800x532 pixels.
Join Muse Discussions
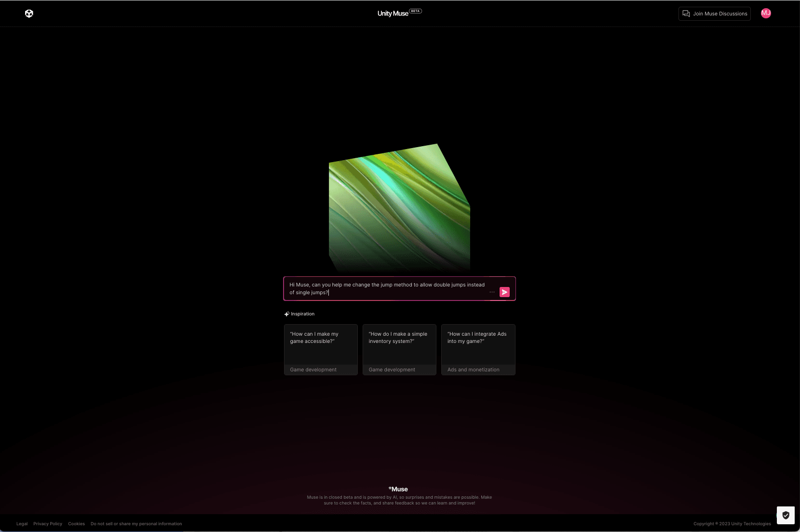[x=715, y=14]
